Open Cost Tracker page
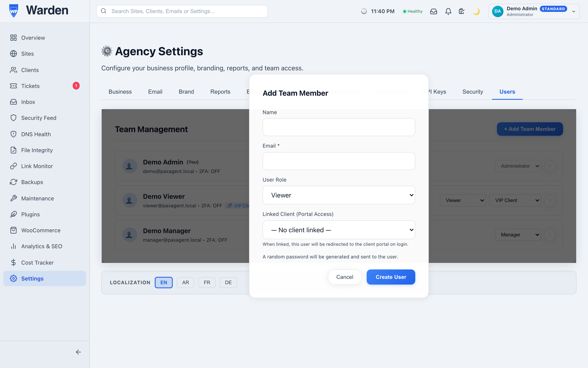Screen dimensions: 588x368 pos(45,263)
